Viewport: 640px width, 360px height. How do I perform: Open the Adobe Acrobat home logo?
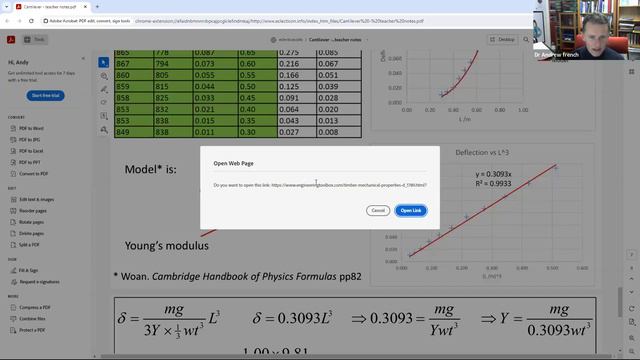pos(11,40)
